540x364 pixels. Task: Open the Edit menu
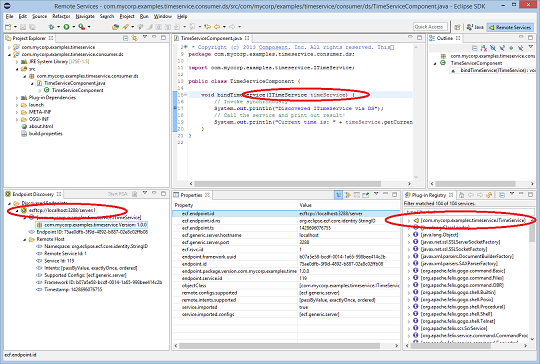(x=23, y=16)
